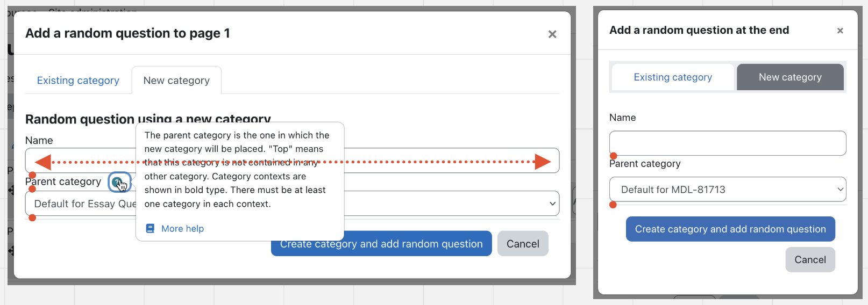Select the dark New category tab
The height and width of the screenshot is (305, 868).
pyautogui.click(x=790, y=77)
